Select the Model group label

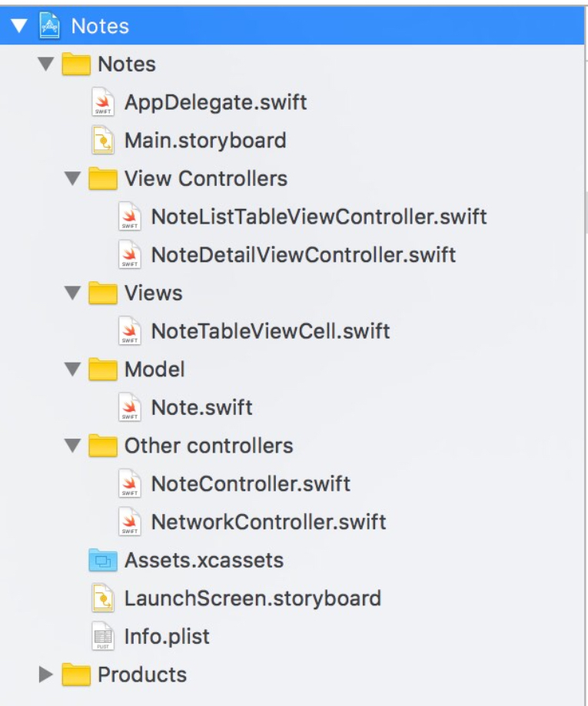point(154,370)
